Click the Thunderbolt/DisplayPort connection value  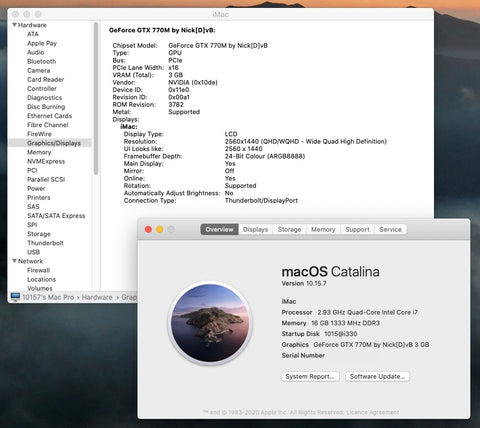[x=261, y=200]
